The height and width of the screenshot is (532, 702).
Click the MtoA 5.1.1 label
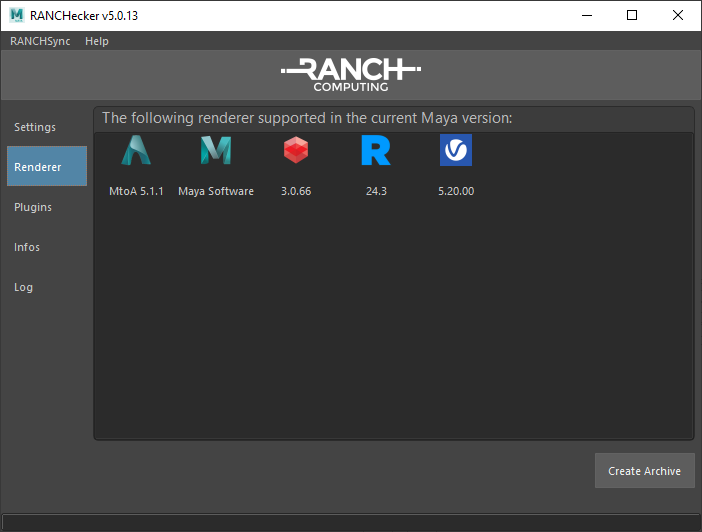click(136, 191)
